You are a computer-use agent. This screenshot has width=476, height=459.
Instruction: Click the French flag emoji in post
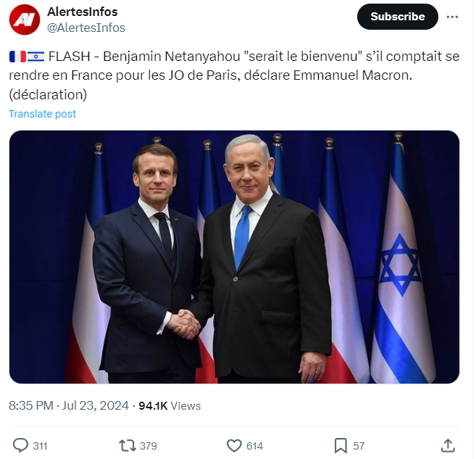click(x=17, y=57)
